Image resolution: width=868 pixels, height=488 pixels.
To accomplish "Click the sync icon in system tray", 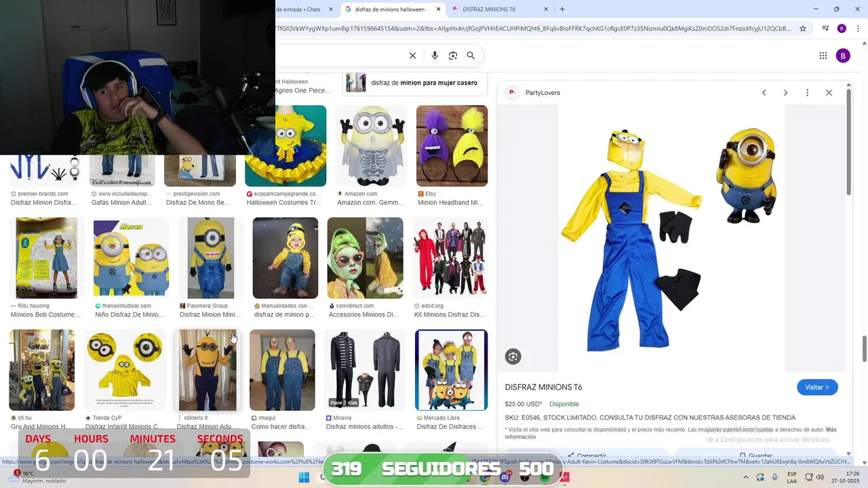I will pos(760,477).
